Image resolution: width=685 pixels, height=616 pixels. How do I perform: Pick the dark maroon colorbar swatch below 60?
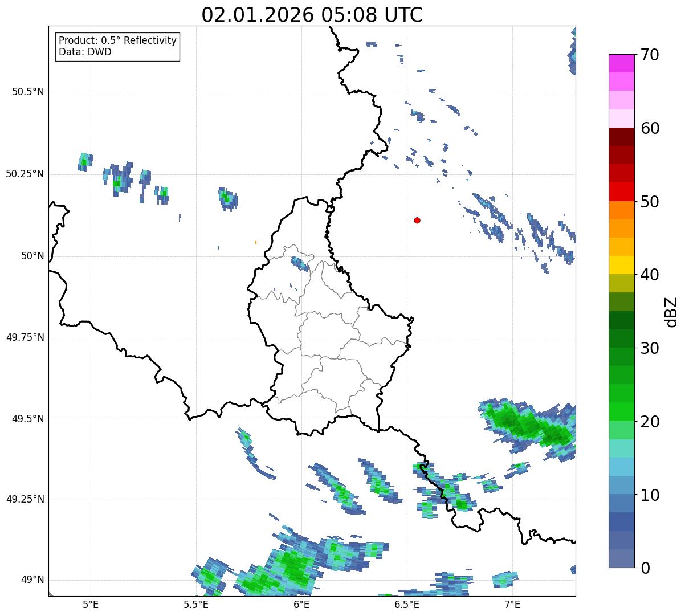click(621, 137)
